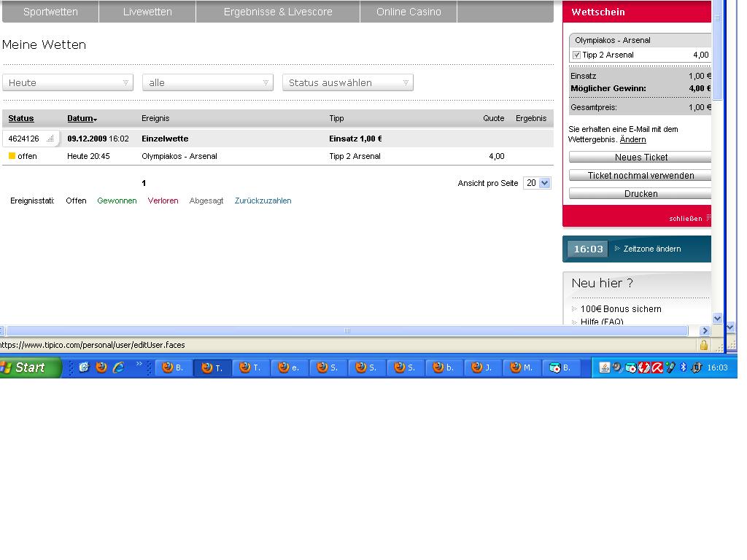Screen dimensions: 747x560
Task: Click the arrow icon beside Zeitzone ändern
Action: [x=617, y=249]
